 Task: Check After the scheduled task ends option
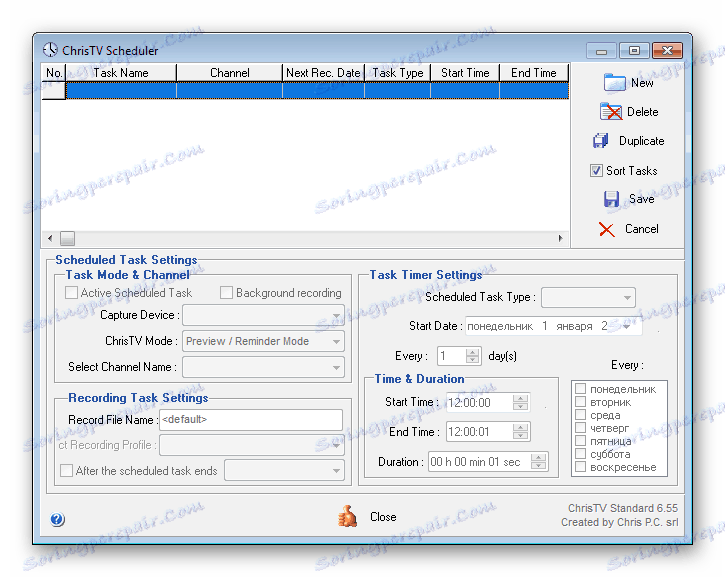pyautogui.click(x=67, y=471)
